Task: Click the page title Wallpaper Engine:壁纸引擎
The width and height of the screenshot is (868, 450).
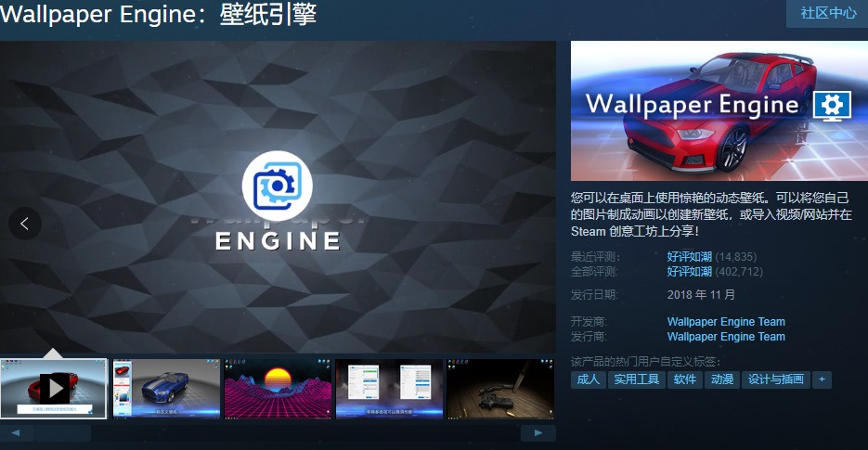Action: click(159, 14)
